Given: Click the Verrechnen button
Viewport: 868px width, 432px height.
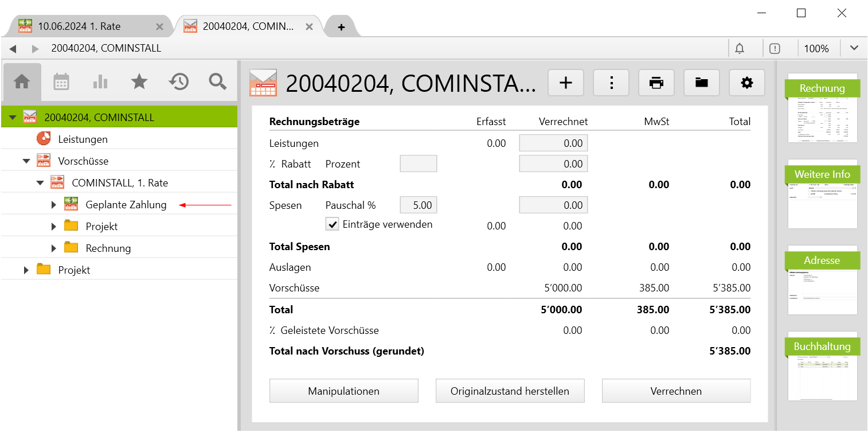Looking at the screenshot, I should (x=676, y=391).
